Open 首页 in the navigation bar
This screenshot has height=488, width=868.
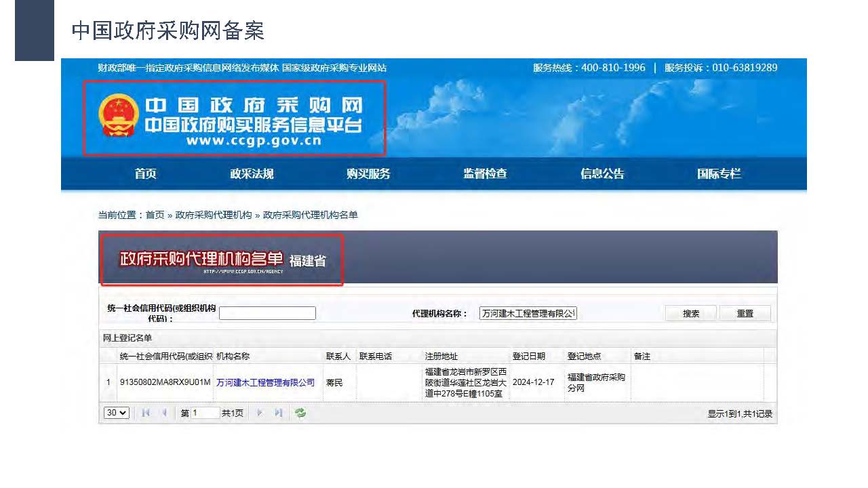click(145, 174)
